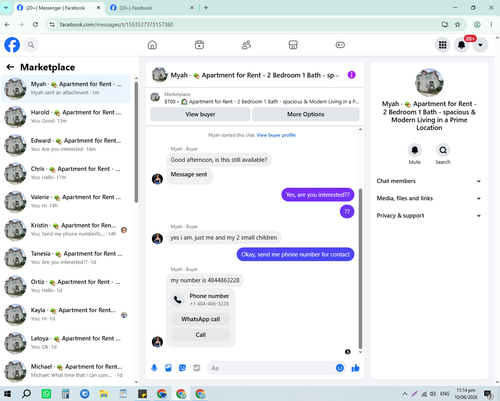
Task: Expand Privacy & support section
Action: [x=429, y=216]
